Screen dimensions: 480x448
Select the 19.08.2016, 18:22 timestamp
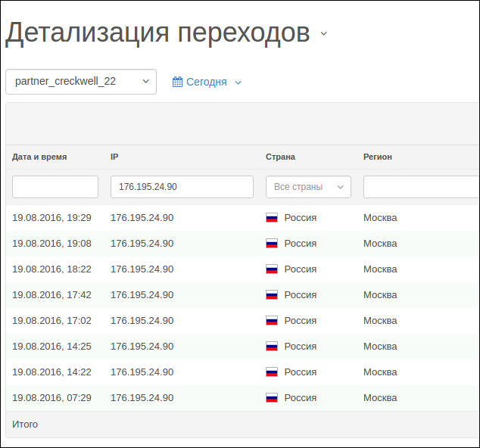(51, 269)
